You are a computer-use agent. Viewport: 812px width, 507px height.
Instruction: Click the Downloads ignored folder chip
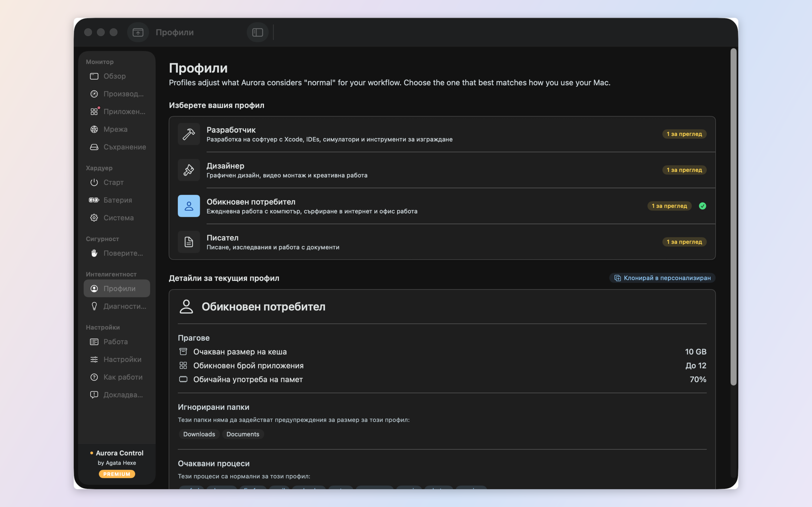click(x=199, y=434)
